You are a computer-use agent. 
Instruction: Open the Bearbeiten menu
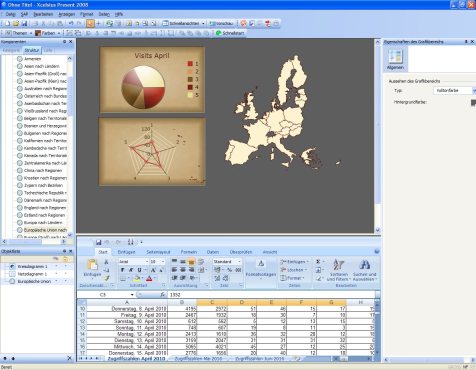click(x=43, y=14)
